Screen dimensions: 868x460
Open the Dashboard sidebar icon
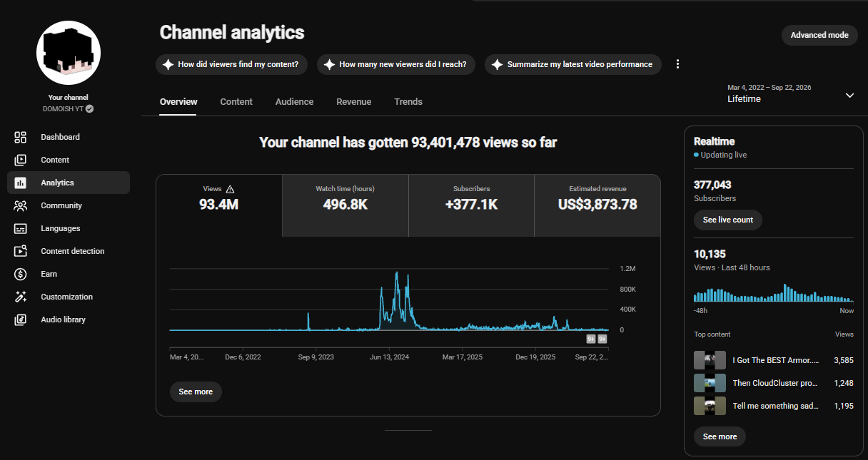point(21,137)
